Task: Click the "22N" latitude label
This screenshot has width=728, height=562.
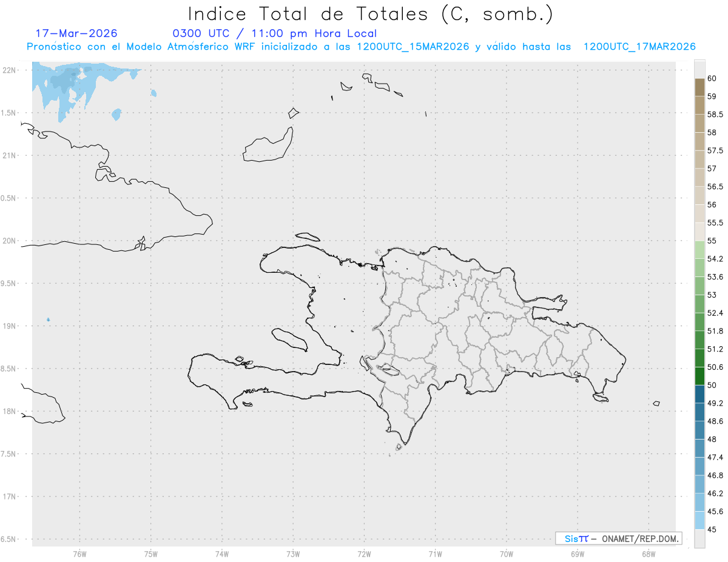Action: click(x=10, y=70)
